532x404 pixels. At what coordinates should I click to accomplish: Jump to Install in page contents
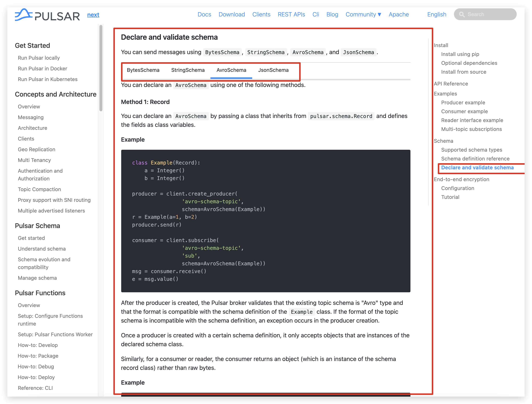(441, 45)
